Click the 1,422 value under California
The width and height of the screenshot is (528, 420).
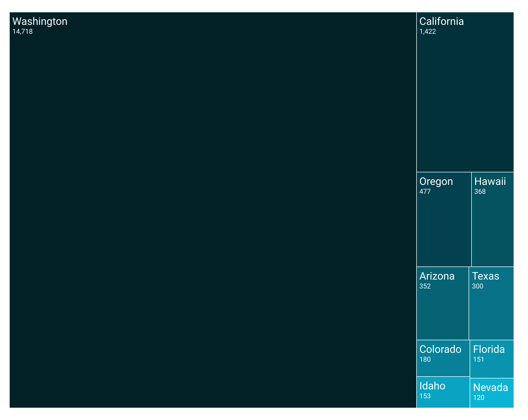428,32
